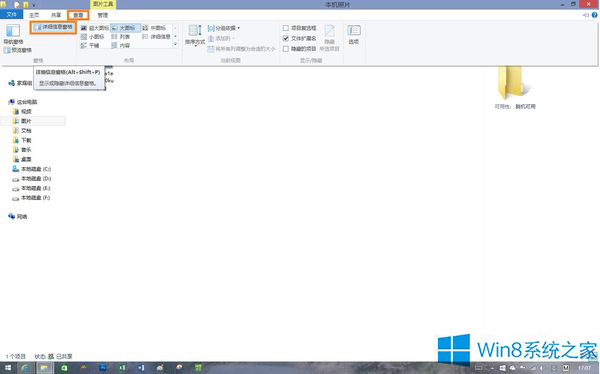Screen dimensions: 600x374
Task: Collapse the ribbon with the arrow button
Action: pos(585,15)
